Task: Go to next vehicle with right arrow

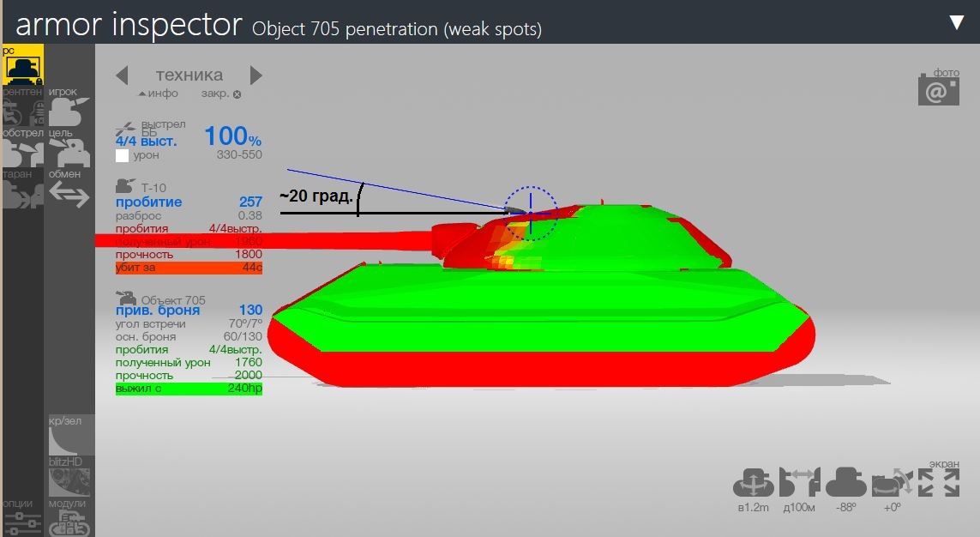Action: pyautogui.click(x=256, y=75)
